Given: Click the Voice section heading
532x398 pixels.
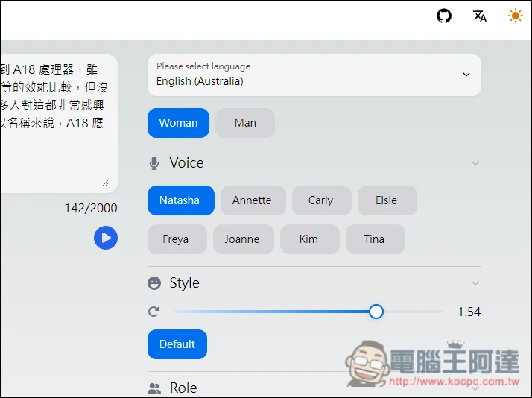Looking at the screenshot, I should 186,163.
